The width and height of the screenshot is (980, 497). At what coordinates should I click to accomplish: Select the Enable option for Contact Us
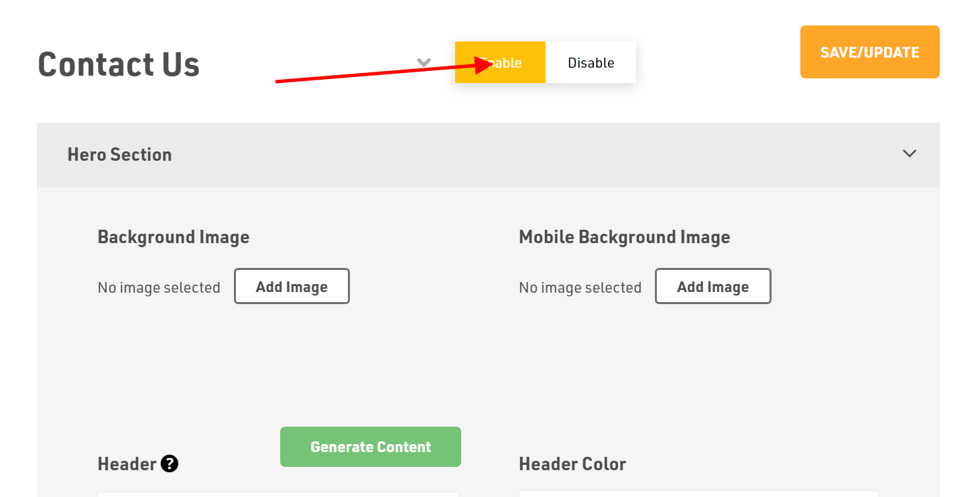click(500, 62)
